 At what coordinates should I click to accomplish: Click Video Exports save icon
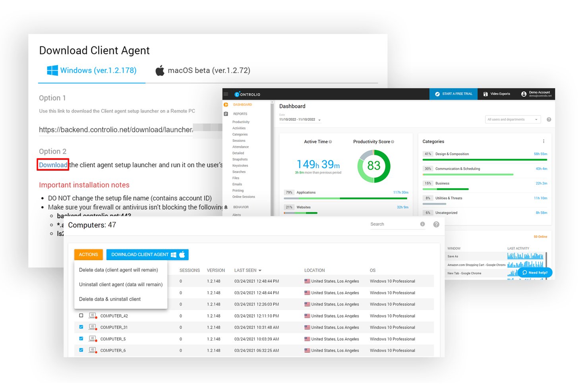coord(485,94)
